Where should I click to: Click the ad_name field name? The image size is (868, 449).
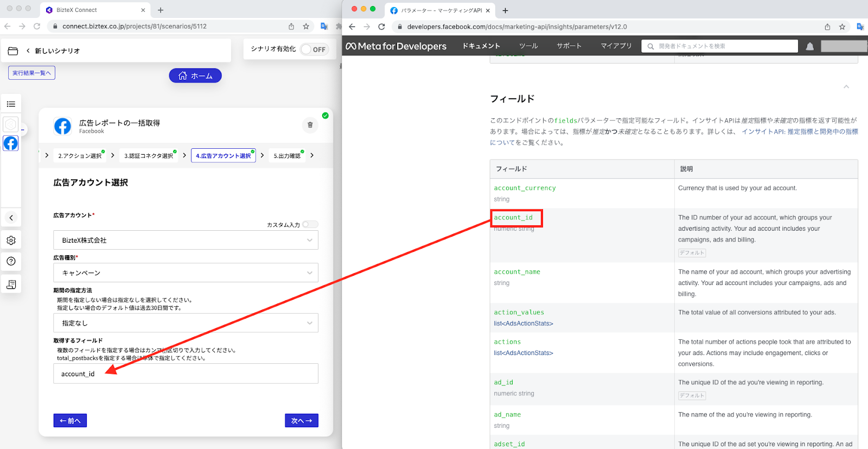pyautogui.click(x=507, y=415)
